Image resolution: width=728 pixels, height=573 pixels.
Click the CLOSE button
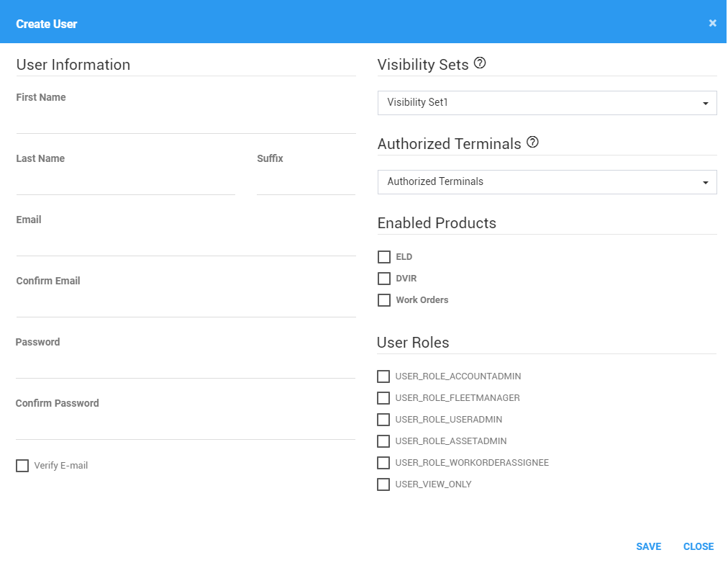pyautogui.click(x=699, y=546)
